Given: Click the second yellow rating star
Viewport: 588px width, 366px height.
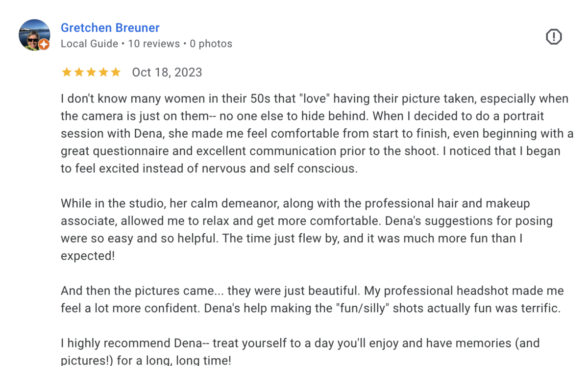Looking at the screenshot, I should [x=79, y=73].
